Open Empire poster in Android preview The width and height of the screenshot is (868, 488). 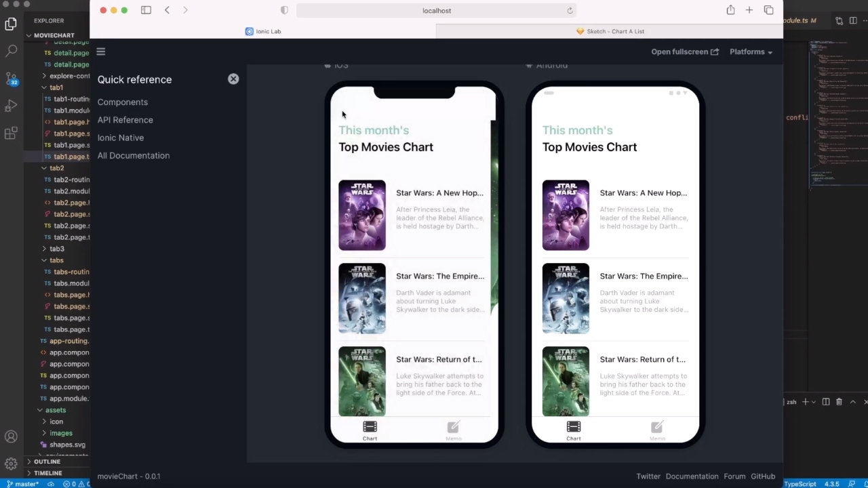click(x=566, y=299)
